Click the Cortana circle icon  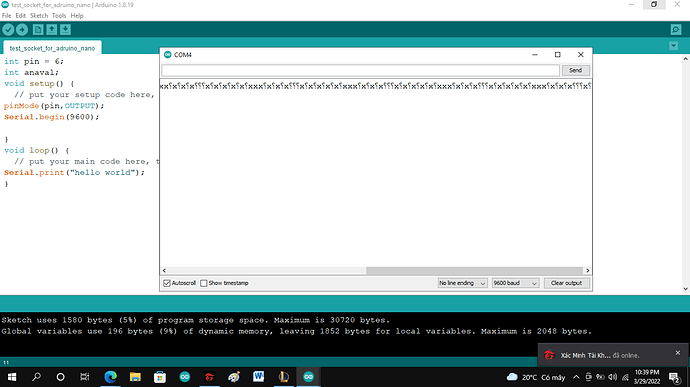(61, 377)
